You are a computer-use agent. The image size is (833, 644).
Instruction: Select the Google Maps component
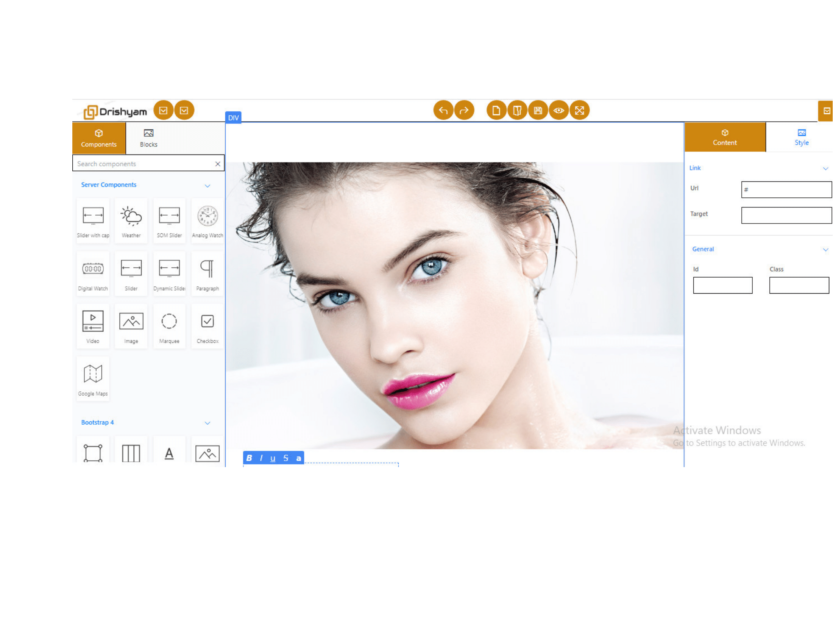[x=93, y=379]
